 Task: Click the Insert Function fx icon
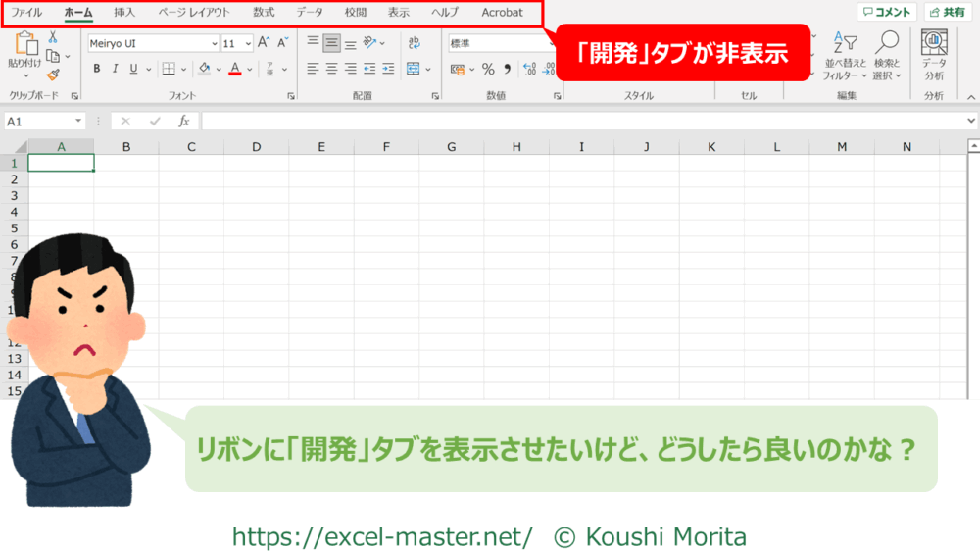[183, 121]
